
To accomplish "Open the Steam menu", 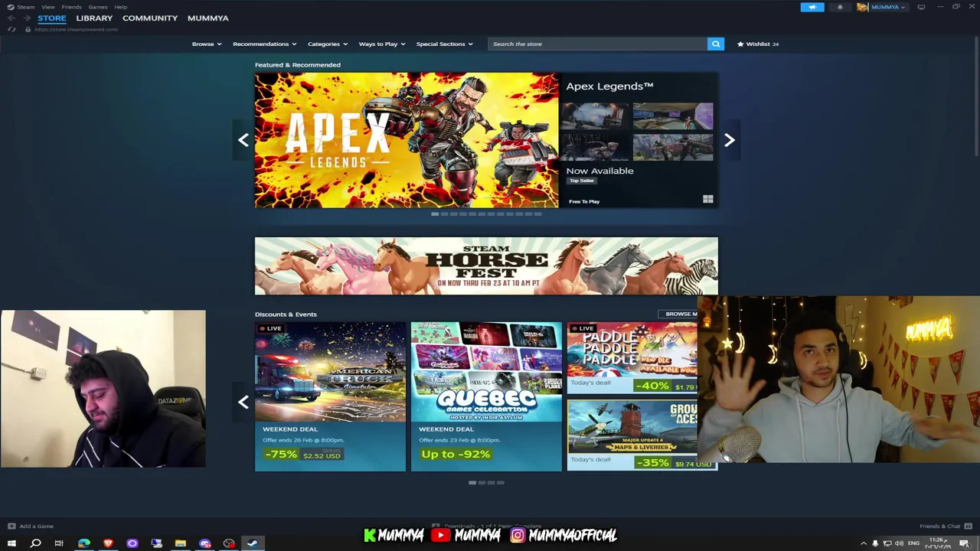I will (25, 7).
